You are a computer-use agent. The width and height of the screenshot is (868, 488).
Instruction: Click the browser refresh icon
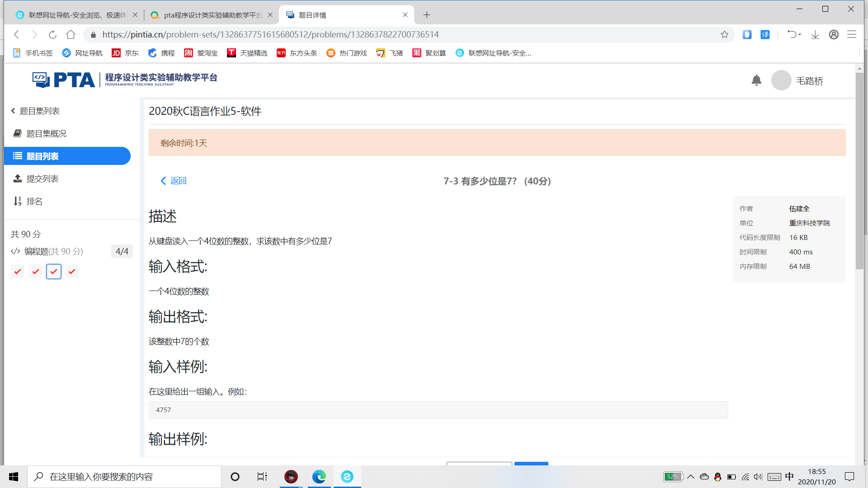tap(52, 34)
